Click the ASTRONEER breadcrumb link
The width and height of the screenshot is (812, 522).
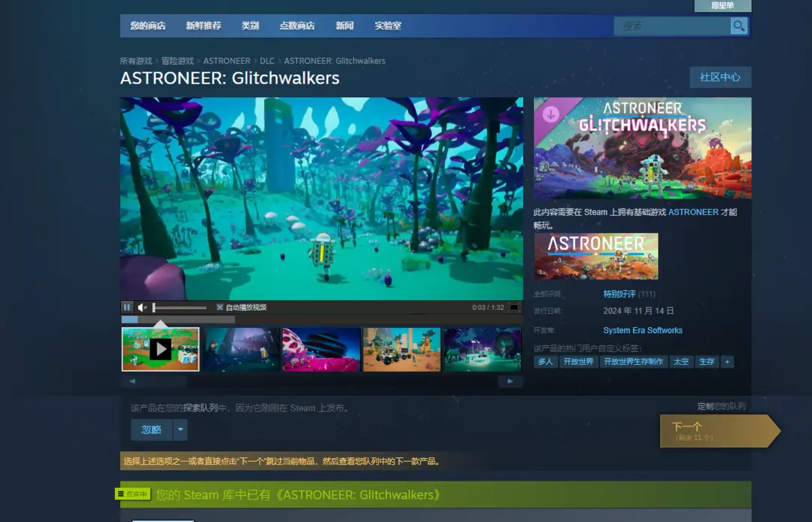(x=227, y=61)
